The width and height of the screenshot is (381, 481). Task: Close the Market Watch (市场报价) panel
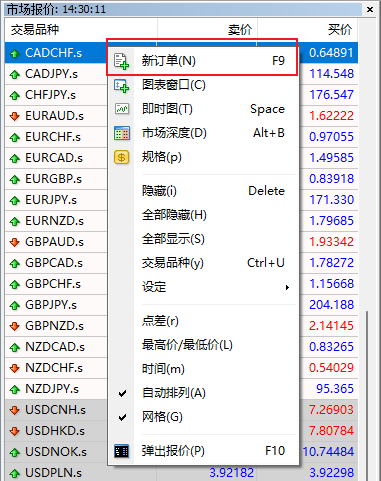pyautogui.click(x=370, y=10)
